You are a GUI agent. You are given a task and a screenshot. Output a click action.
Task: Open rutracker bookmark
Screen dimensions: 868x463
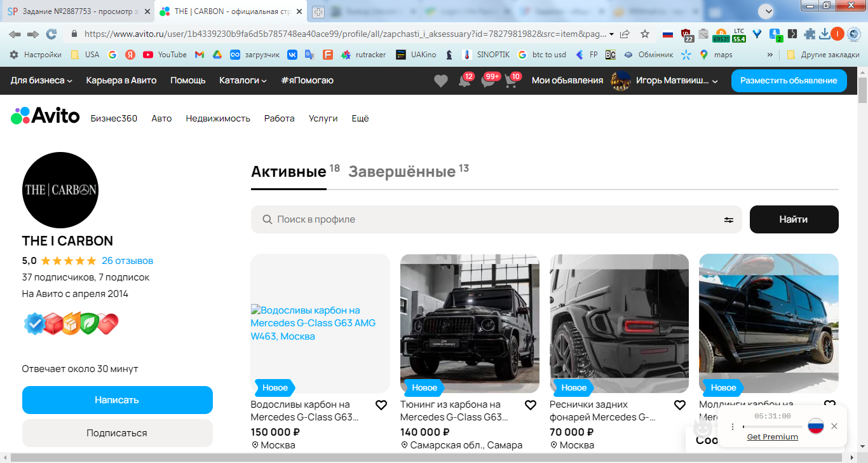click(363, 55)
